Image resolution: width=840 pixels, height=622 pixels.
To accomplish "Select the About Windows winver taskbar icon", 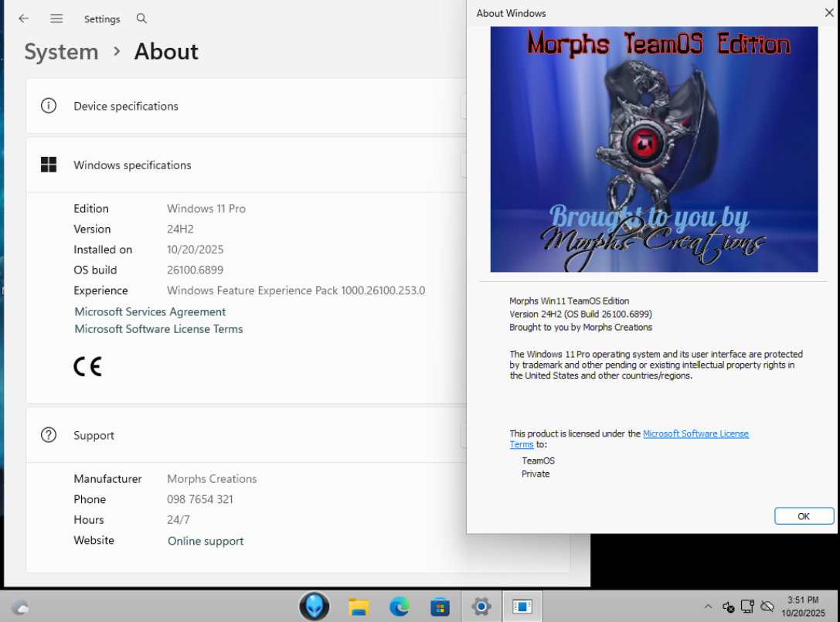I will pyautogui.click(x=522, y=607).
